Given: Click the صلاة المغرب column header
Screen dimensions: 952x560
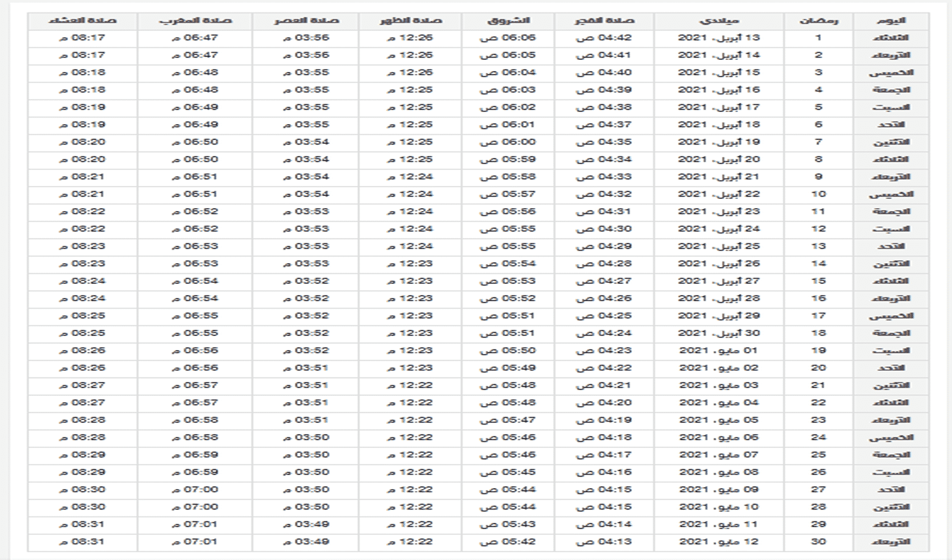Looking at the screenshot, I should pyautogui.click(x=194, y=21).
